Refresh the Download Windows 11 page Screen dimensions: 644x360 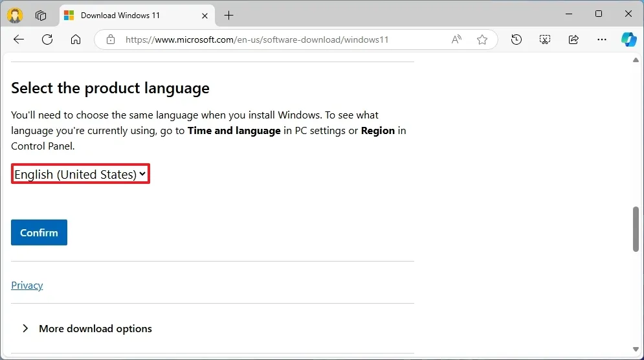(47, 39)
